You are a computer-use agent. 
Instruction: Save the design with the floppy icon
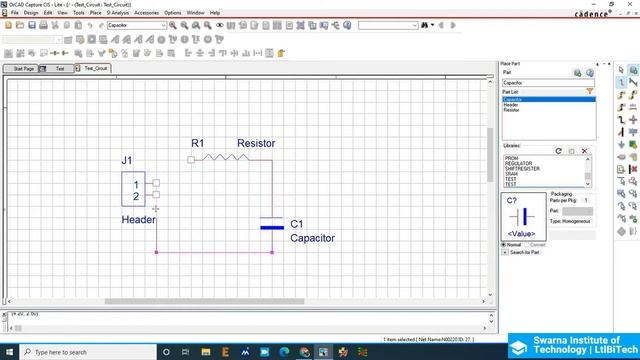click(31, 25)
